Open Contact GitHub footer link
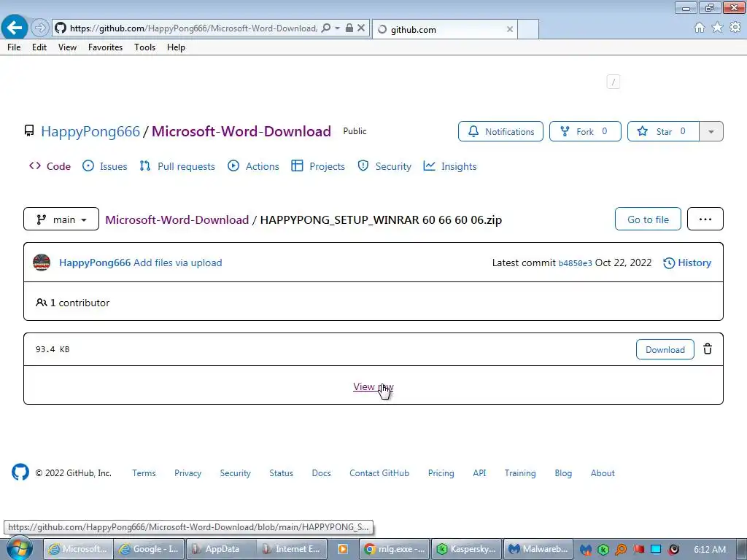This screenshot has height=560, width=747. tap(379, 472)
